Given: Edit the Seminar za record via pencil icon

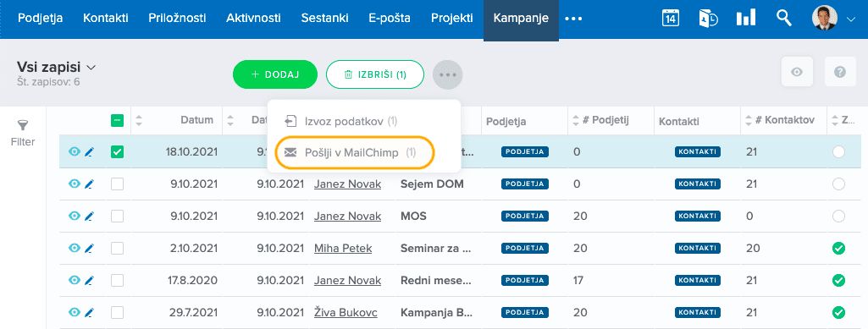Looking at the screenshot, I should point(89,249).
